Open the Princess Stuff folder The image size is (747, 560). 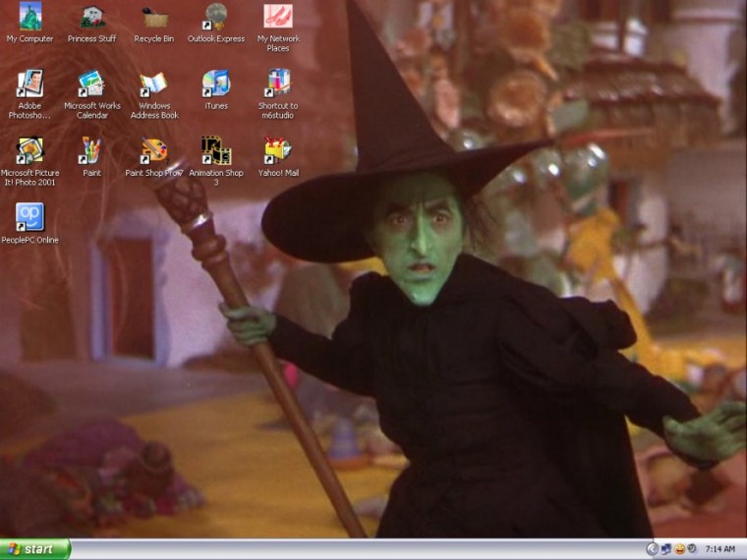tap(92, 23)
